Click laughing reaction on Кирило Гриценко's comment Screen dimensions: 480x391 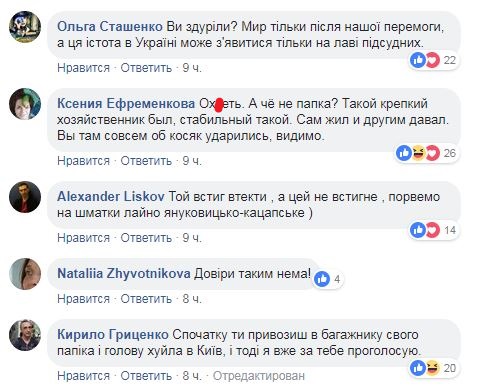pos(432,368)
